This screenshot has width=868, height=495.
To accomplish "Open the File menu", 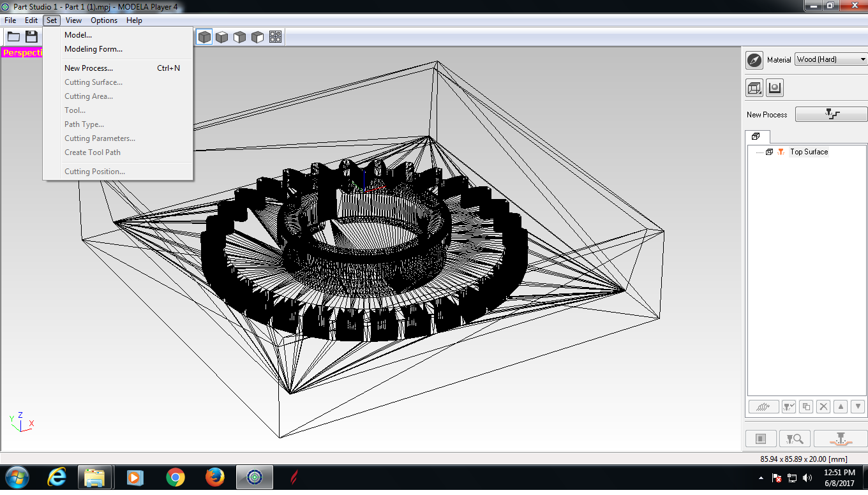I will (10, 20).
